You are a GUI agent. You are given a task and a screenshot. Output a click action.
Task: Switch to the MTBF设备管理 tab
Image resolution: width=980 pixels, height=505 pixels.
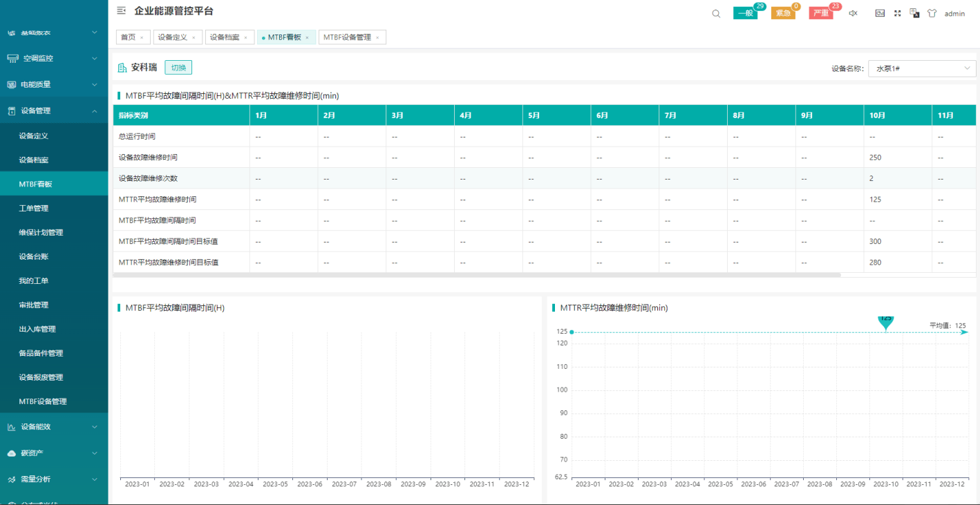(347, 37)
